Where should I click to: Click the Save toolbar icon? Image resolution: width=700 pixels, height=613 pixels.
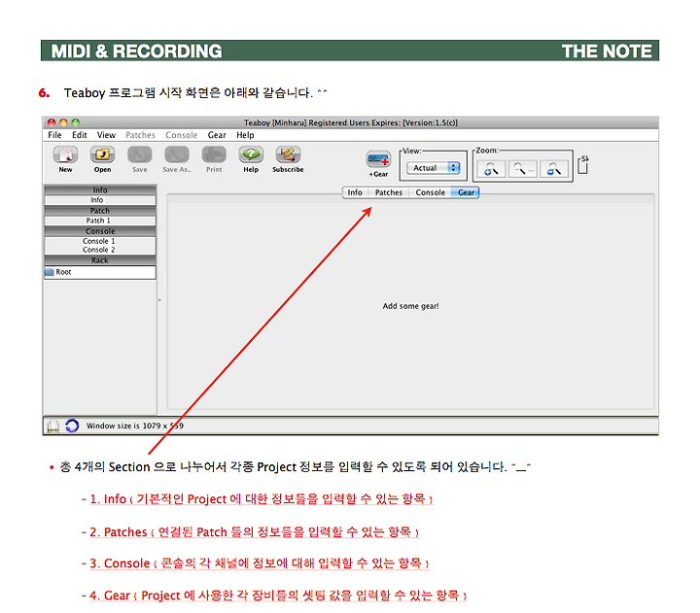coord(140,154)
